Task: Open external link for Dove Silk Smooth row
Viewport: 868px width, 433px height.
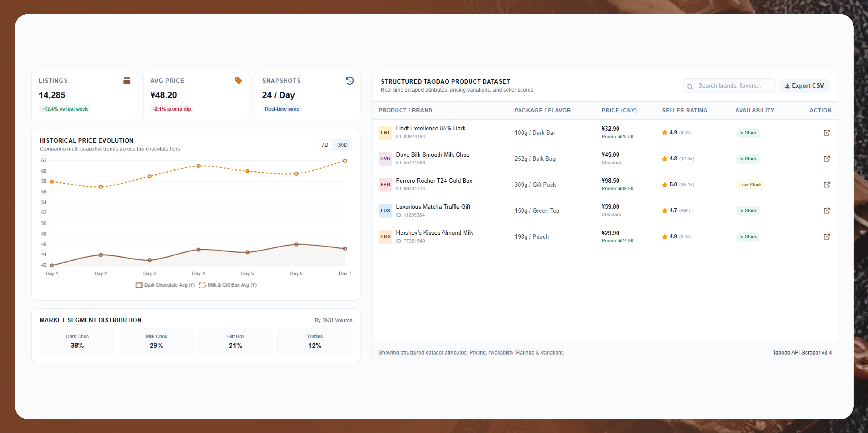Action: [x=826, y=158]
